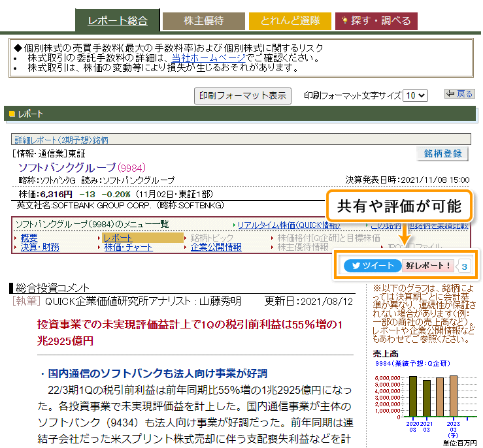
Task: Click the 株主優待情報 menu item
Action: click(303, 247)
